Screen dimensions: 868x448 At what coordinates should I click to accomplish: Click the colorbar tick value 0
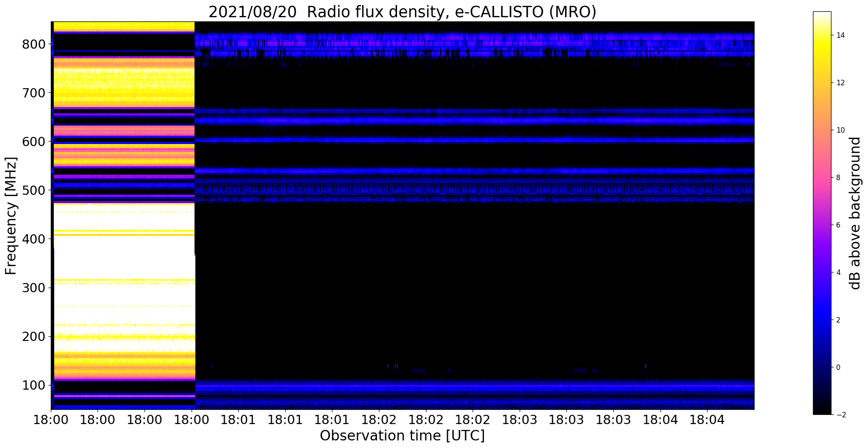[839, 367]
